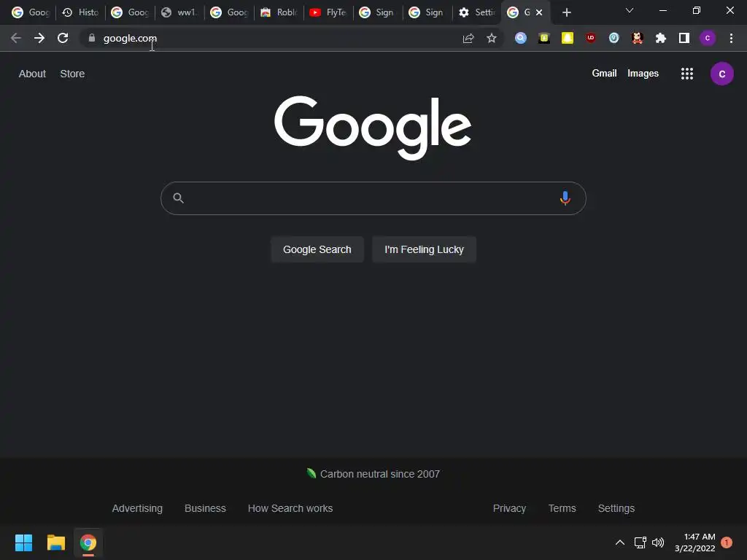The image size is (747, 560).
Task: Switch to the FlyTe YouTube tab
Action: 328,12
